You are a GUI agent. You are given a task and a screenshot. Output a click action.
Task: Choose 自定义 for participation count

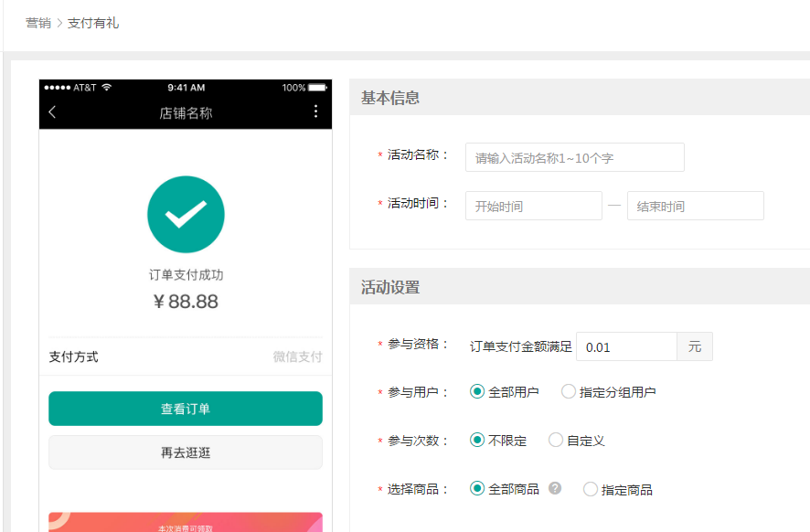(x=556, y=441)
